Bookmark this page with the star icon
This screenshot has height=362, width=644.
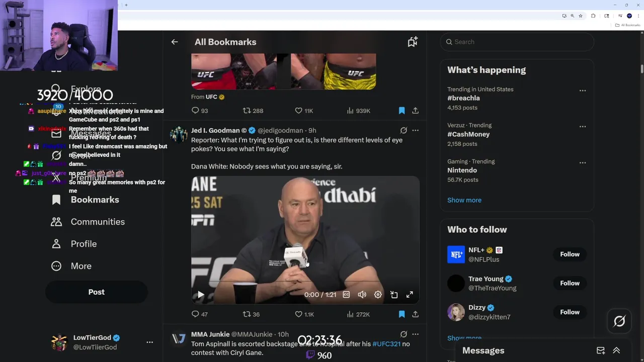click(x=581, y=16)
